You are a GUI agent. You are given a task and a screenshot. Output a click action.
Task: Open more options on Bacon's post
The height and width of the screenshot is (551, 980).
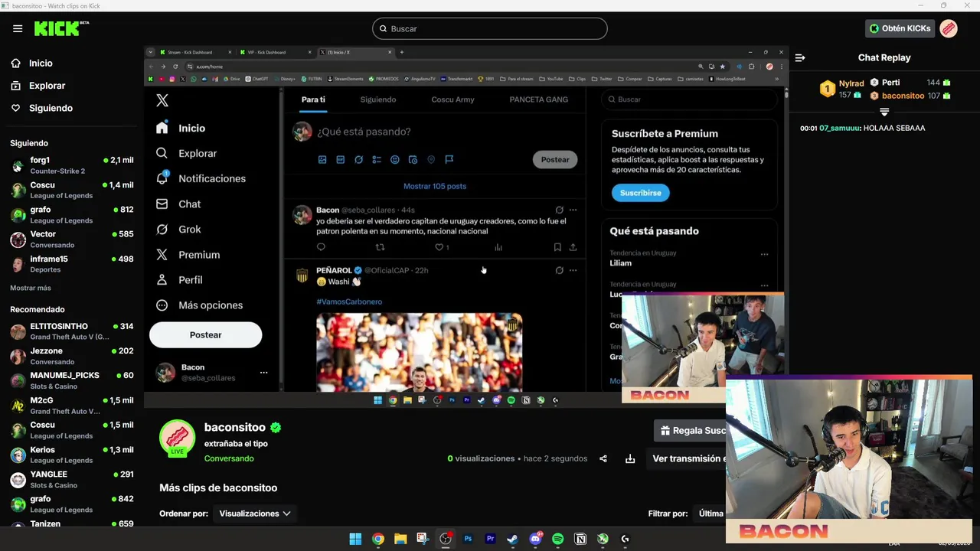tap(573, 210)
